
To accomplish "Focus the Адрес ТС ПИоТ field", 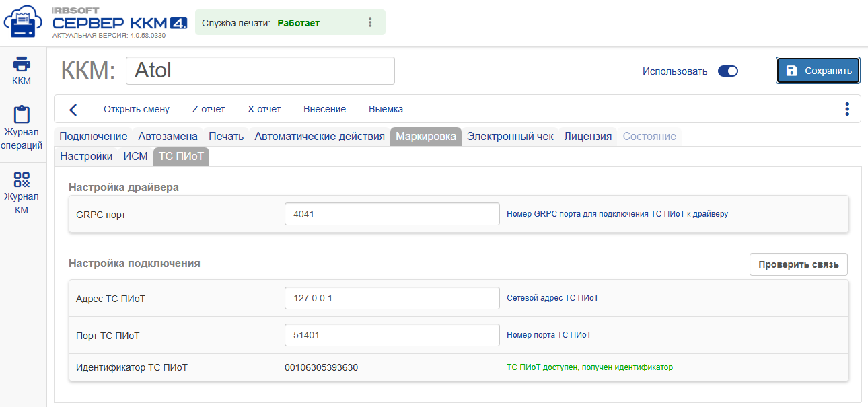I will tap(392, 298).
